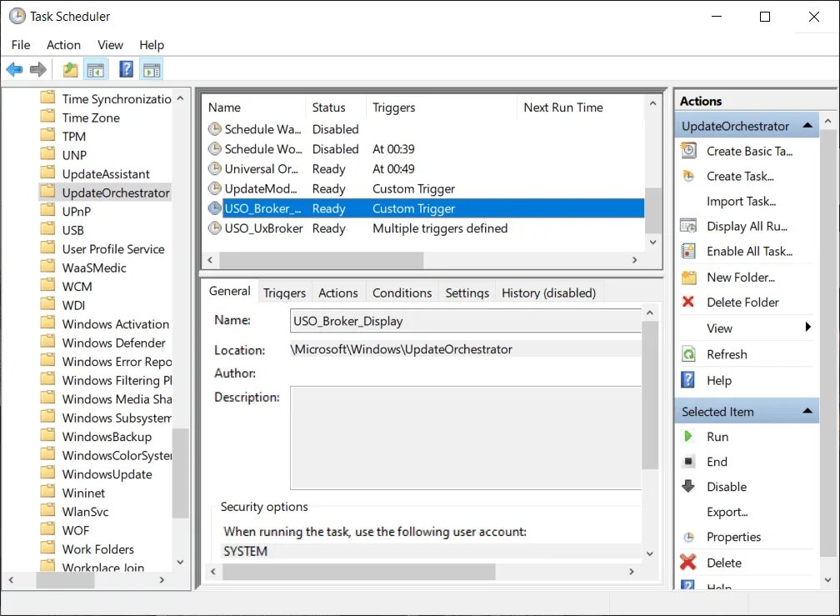Click Export... in Selected Item
840x616 pixels.
[x=727, y=512]
